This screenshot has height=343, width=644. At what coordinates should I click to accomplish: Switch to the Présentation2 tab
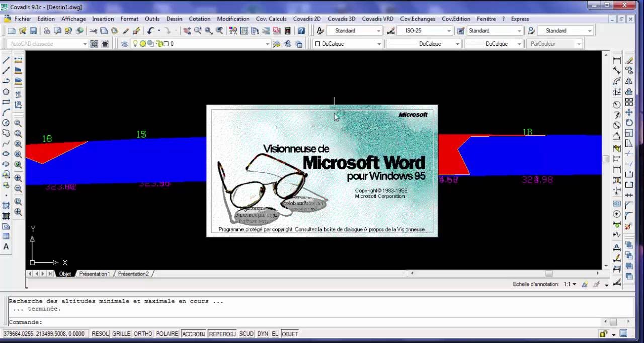[133, 274]
